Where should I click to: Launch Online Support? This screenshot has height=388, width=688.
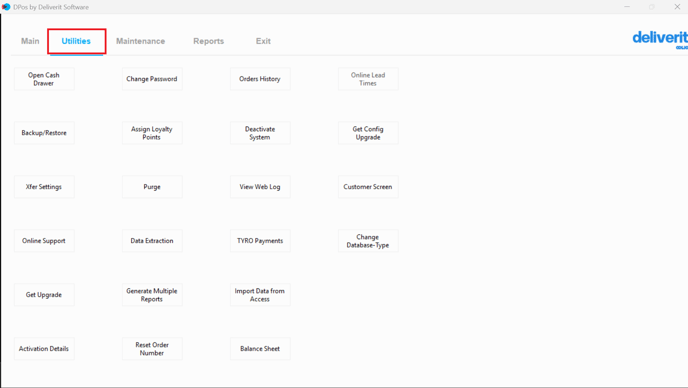[x=44, y=241]
